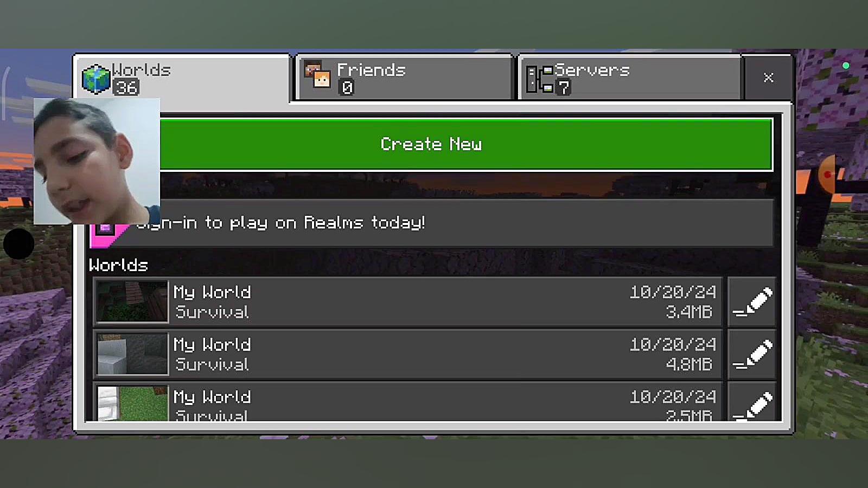Viewport: 868px width, 488px height.
Task: Click the Worlds globe block icon
Action: click(96, 79)
